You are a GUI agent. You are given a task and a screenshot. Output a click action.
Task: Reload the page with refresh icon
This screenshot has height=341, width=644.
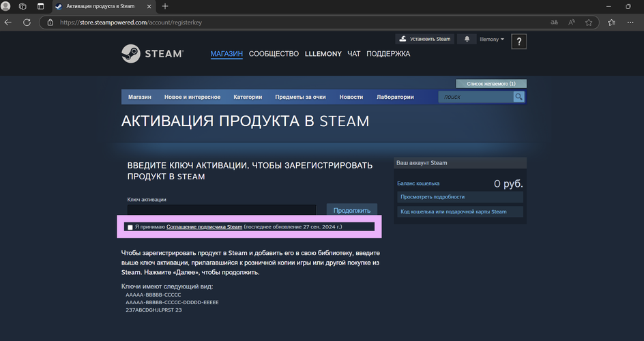(27, 23)
